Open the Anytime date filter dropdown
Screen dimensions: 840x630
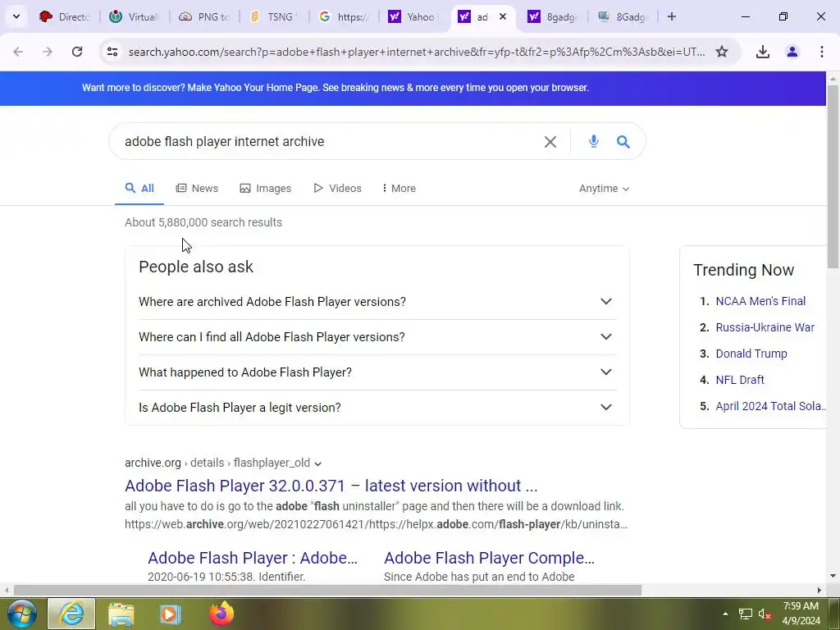click(604, 188)
